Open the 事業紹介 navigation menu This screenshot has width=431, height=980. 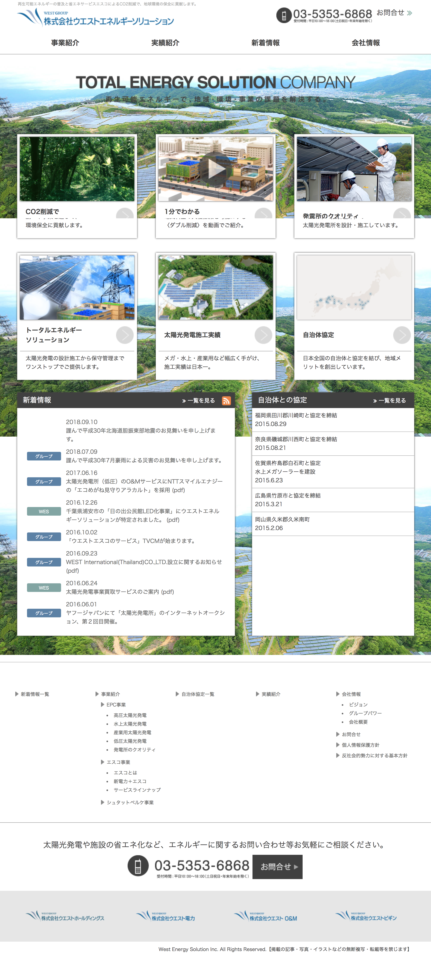pos(65,43)
